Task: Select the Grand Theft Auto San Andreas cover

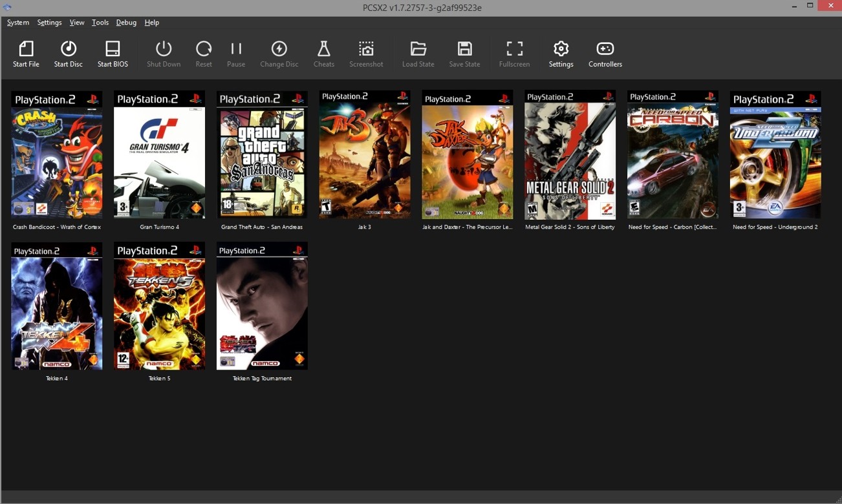Action: click(x=262, y=155)
